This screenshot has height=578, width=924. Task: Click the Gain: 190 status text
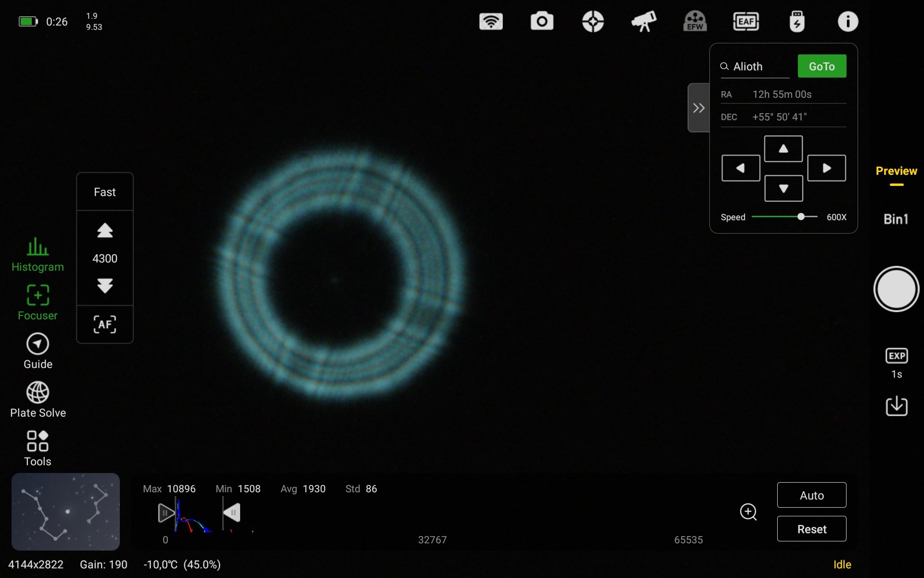pyautogui.click(x=103, y=565)
